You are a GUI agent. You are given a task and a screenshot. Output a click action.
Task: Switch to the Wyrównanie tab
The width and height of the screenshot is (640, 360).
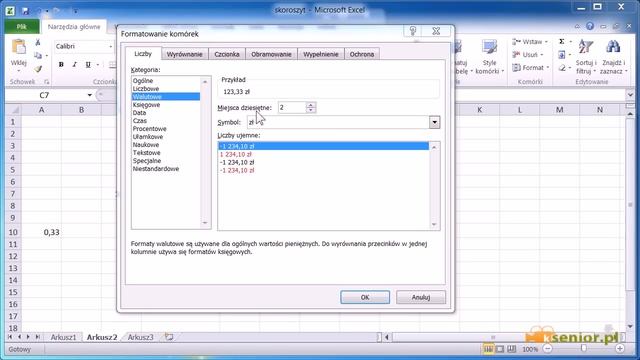click(x=184, y=54)
